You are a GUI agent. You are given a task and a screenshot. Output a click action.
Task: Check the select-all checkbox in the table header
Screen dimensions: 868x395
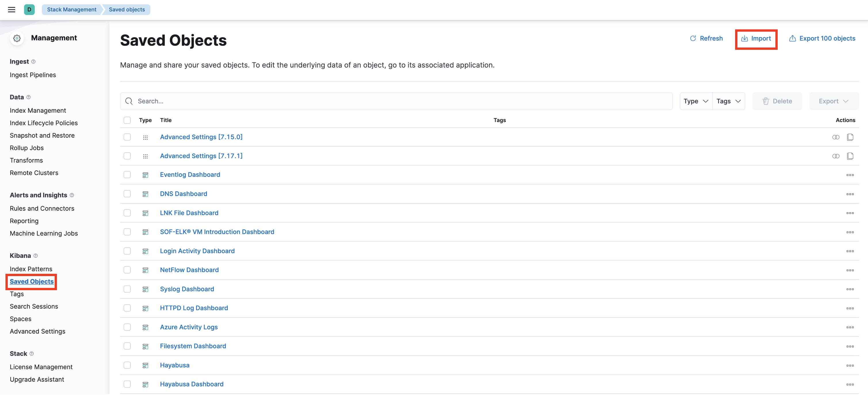click(127, 120)
